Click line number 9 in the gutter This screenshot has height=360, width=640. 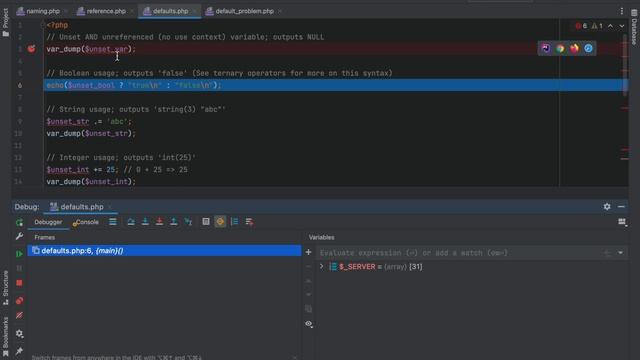(x=20, y=122)
